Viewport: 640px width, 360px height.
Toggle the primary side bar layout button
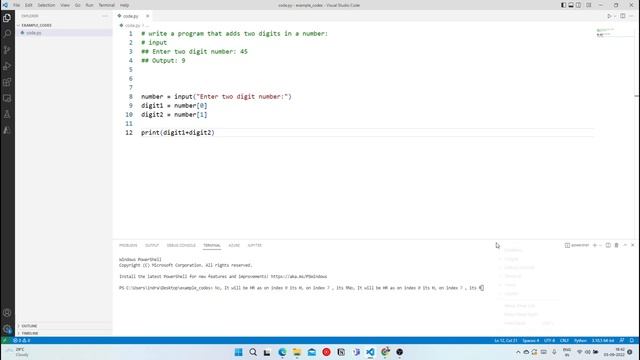pyautogui.click(x=563, y=5)
